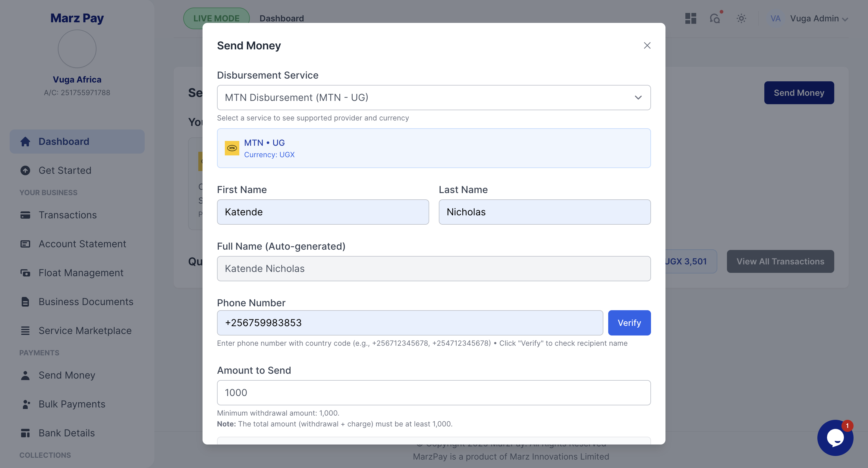868x468 pixels.
Task: Edit the First Name field
Action: coord(323,212)
